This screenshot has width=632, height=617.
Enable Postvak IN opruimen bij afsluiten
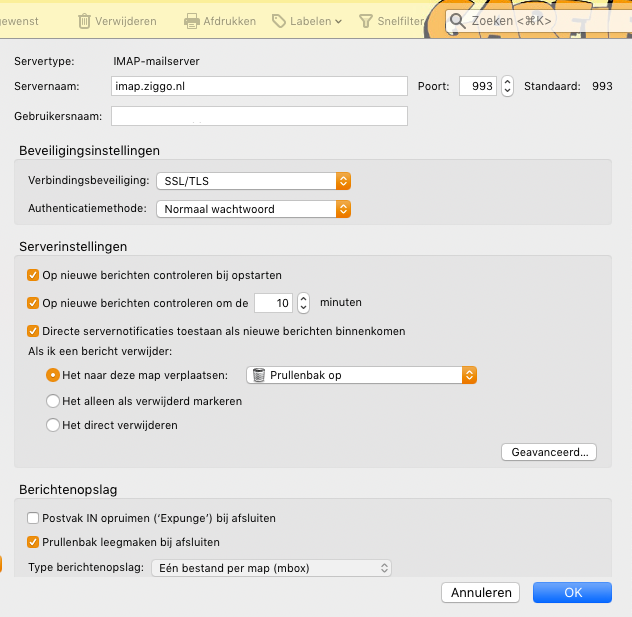[33, 518]
